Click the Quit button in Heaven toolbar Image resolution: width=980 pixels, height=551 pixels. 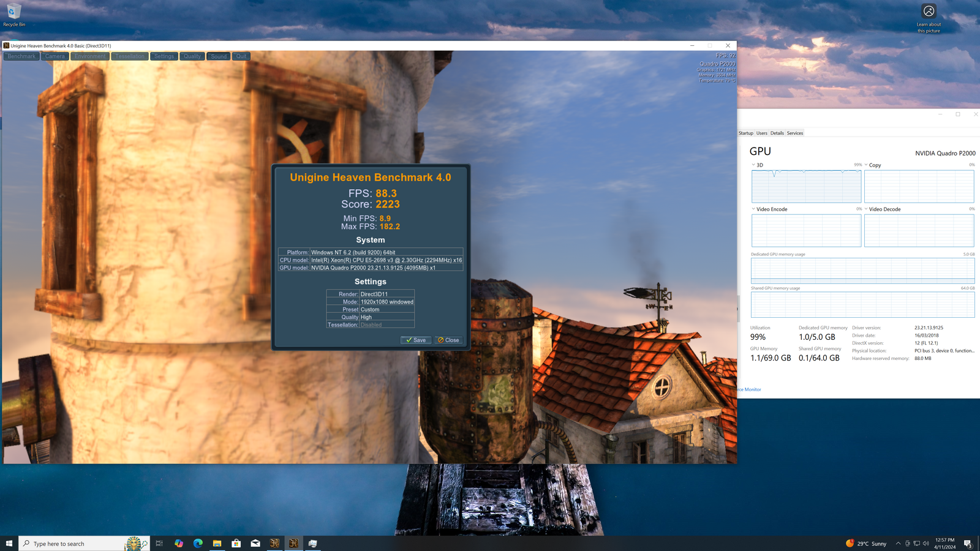241,56
